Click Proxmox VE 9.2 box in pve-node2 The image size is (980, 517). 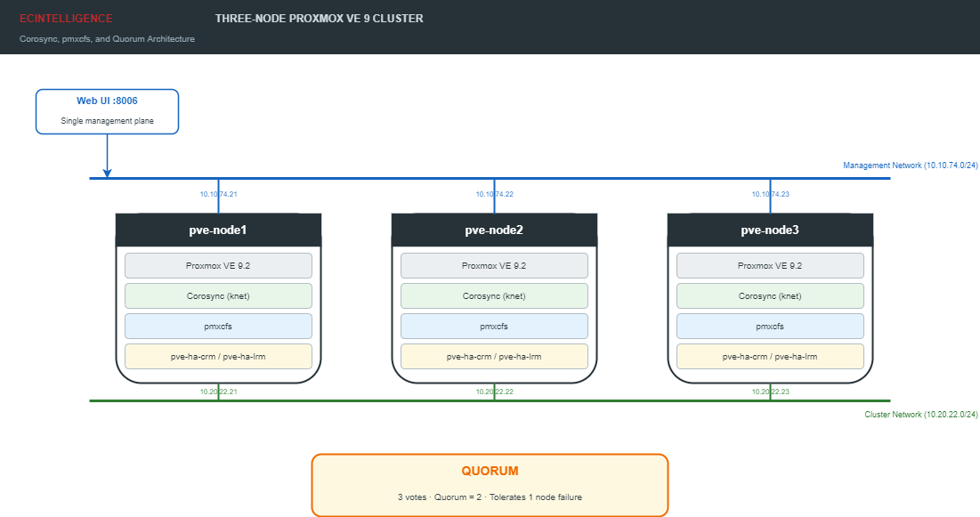coord(494,266)
